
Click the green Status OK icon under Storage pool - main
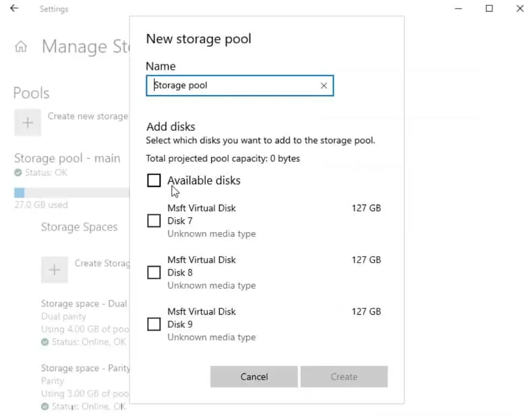pyautogui.click(x=17, y=173)
